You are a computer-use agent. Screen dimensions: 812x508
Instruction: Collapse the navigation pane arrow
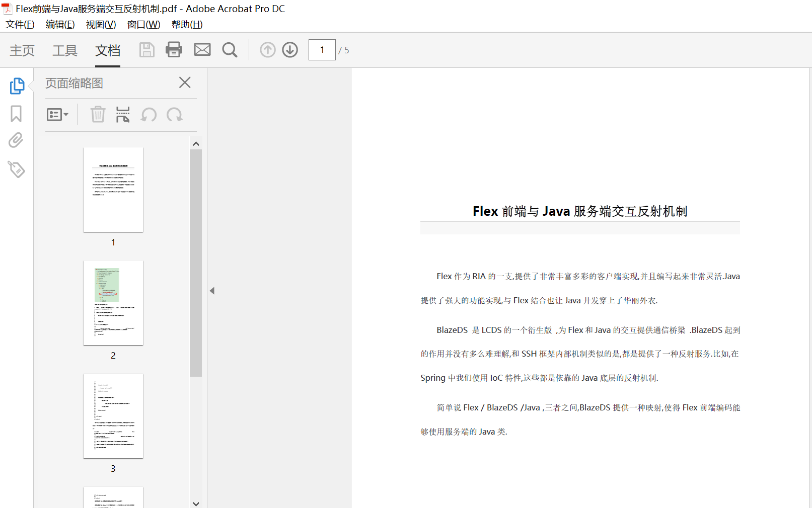pyautogui.click(x=212, y=291)
